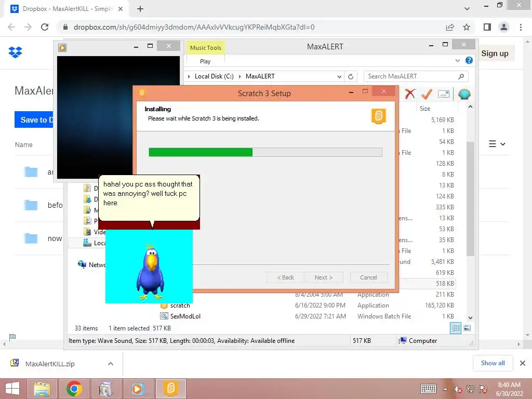This screenshot has height=399, width=532.
Task: Open the Dropbox list view options dropdown
Action: (x=497, y=144)
